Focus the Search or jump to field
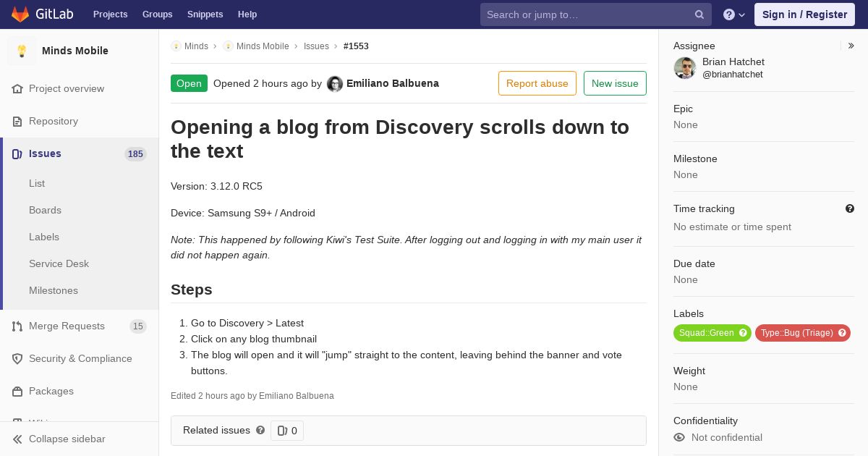The image size is (868, 456). tap(596, 14)
